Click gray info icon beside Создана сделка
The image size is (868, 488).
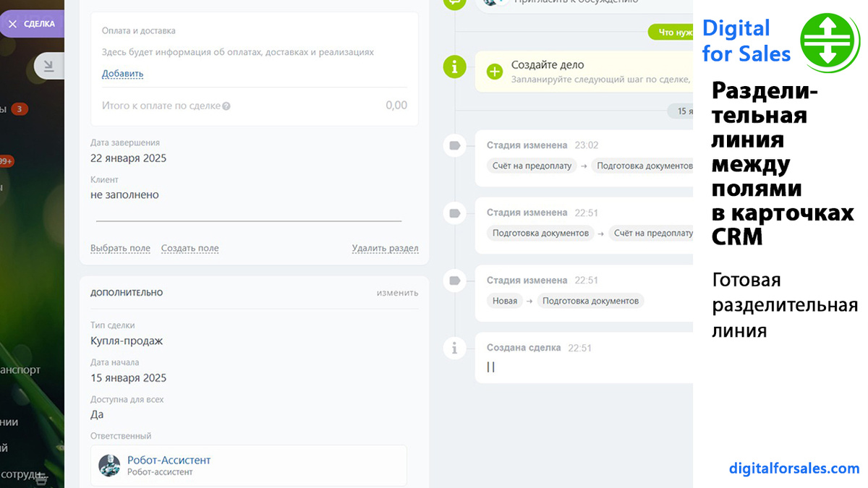[x=454, y=348]
